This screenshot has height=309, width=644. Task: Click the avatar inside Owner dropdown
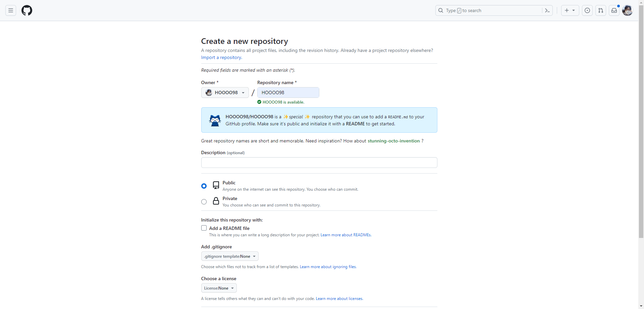pos(209,92)
